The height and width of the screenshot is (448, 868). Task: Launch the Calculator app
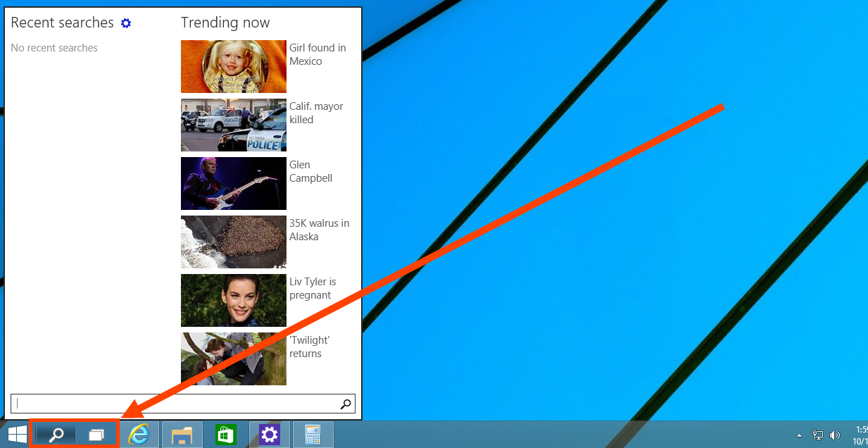coord(313,434)
